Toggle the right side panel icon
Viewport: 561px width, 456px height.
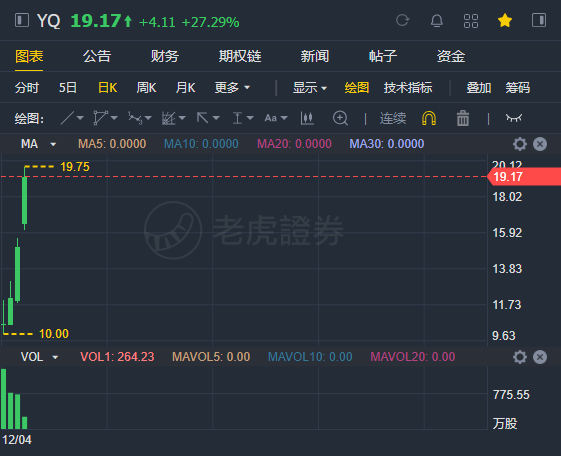539,20
